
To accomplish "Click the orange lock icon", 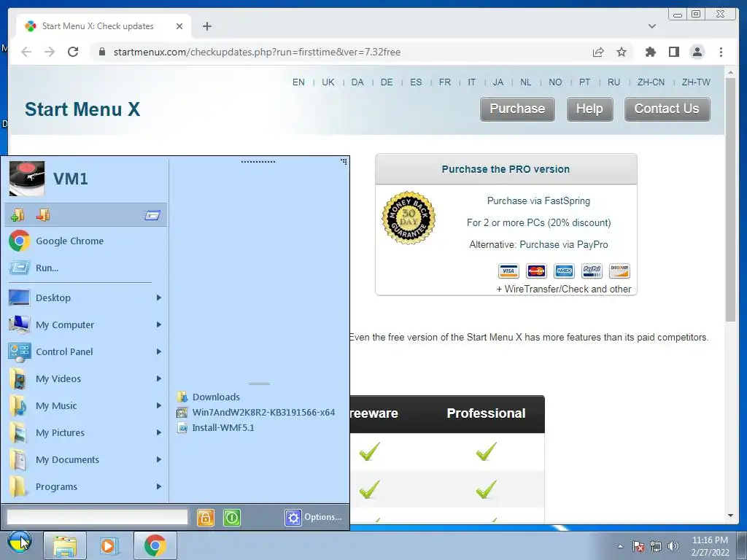I will coord(205,518).
